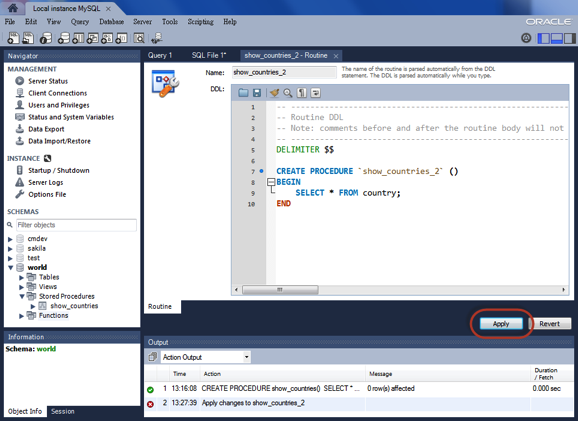Open the Database menu
This screenshot has height=421, width=578.
click(111, 21)
